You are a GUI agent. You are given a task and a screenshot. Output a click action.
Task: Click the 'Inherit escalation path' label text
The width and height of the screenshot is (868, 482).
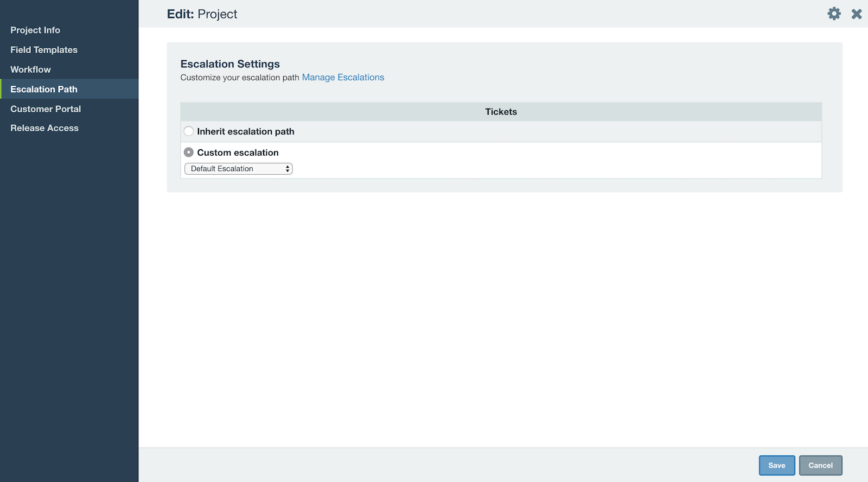click(x=246, y=131)
